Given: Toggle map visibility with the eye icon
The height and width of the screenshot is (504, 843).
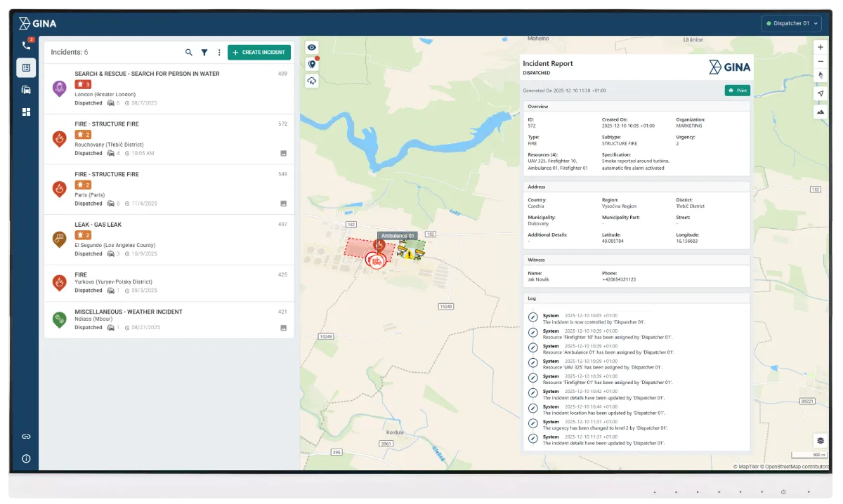Looking at the screenshot, I should [x=312, y=47].
